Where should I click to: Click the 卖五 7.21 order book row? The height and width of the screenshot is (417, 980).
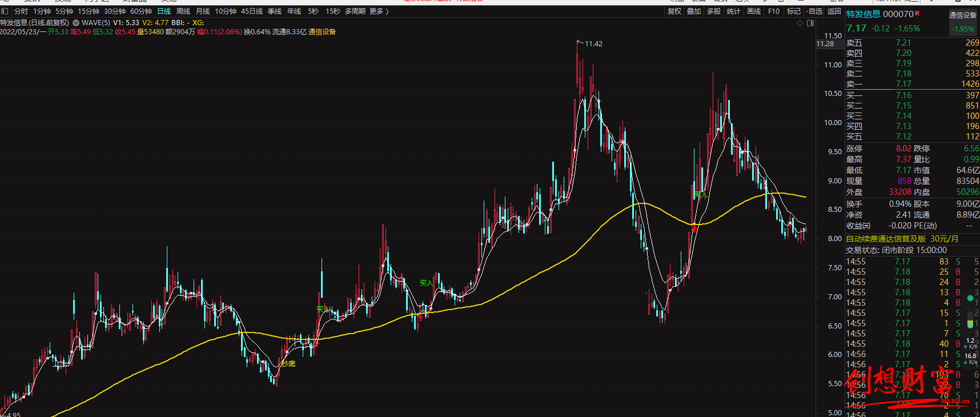pyautogui.click(x=913, y=43)
